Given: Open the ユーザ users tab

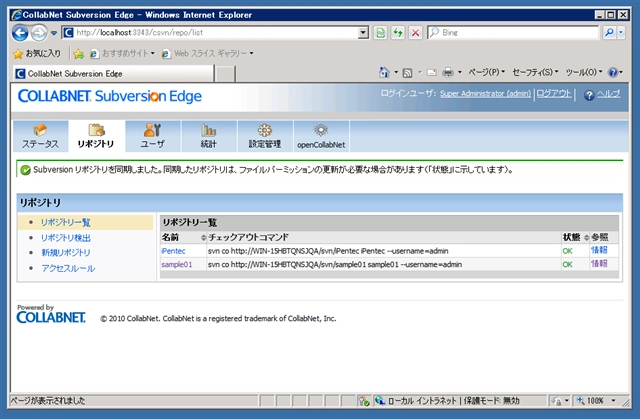Looking at the screenshot, I should pyautogui.click(x=153, y=136).
